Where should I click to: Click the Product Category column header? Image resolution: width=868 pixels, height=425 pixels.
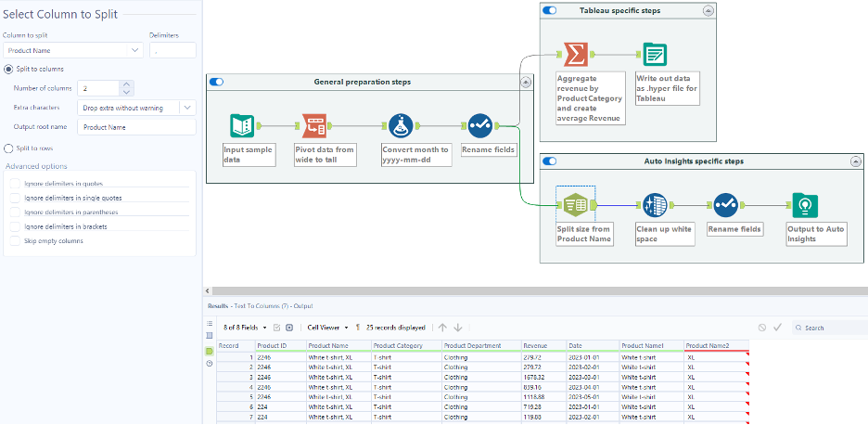(398, 346)
